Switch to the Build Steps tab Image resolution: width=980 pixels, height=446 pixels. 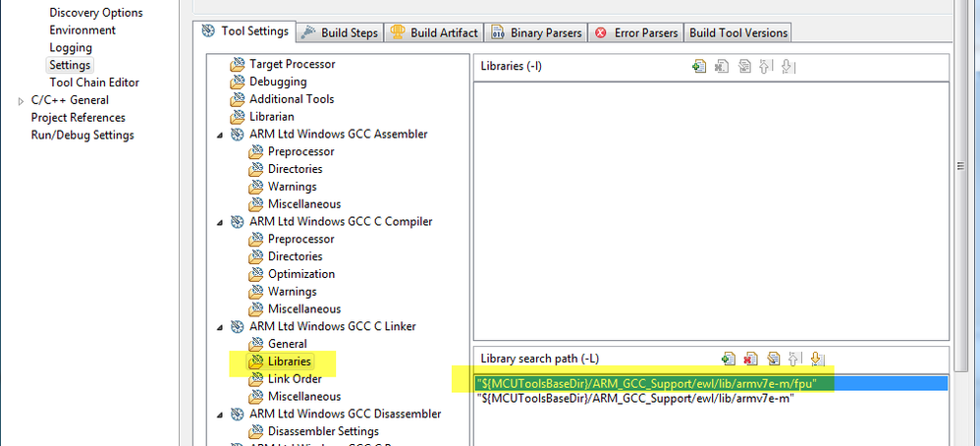(x=340, y=33)
